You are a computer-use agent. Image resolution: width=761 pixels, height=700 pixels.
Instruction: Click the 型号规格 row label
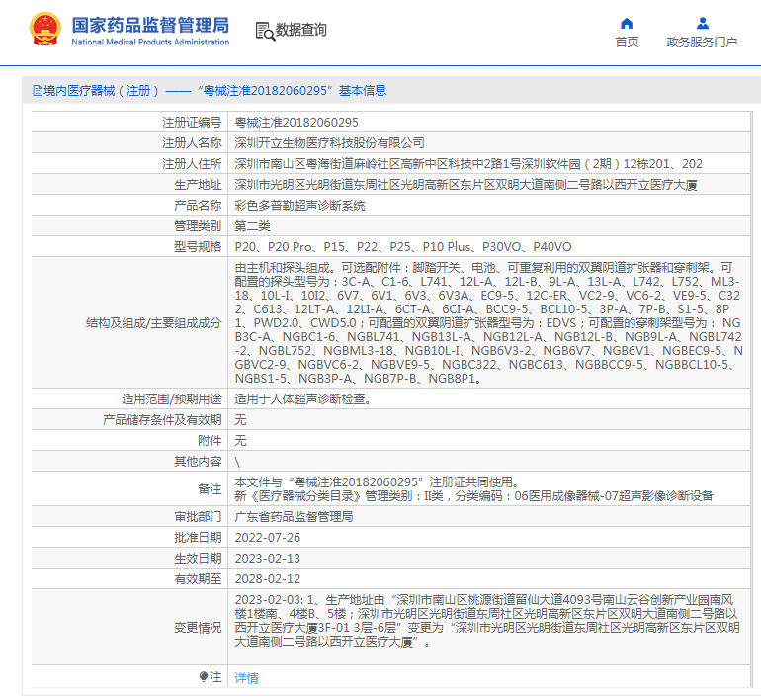pos(198,247)
